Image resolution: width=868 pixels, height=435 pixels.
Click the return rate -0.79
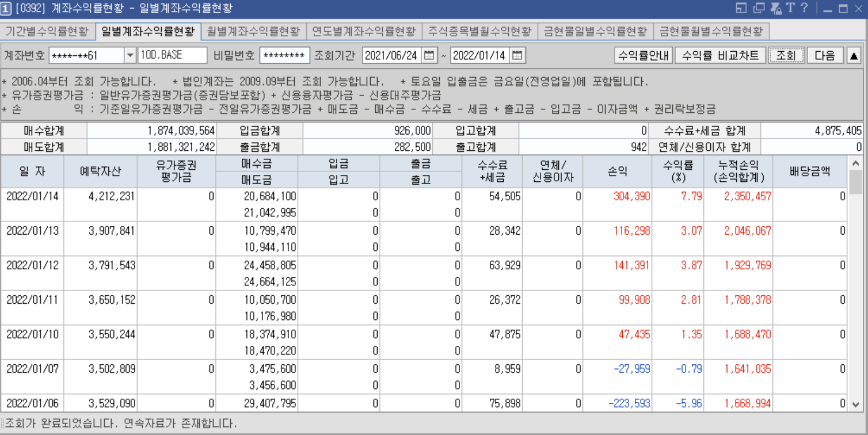pos(688,369)
